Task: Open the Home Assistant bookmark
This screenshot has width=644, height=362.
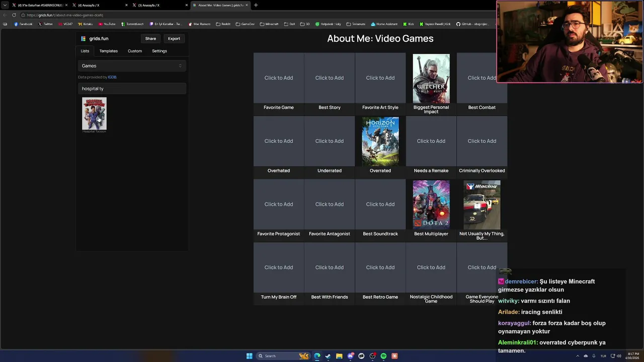Action: click(384, 24)
